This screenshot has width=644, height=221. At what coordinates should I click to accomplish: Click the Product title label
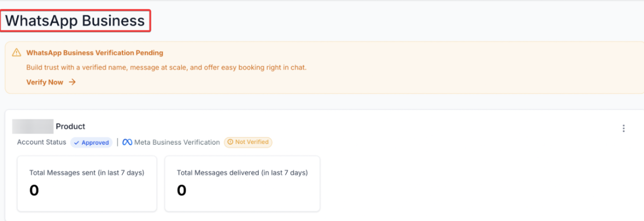pyautogui.click(x=70, y=127)
